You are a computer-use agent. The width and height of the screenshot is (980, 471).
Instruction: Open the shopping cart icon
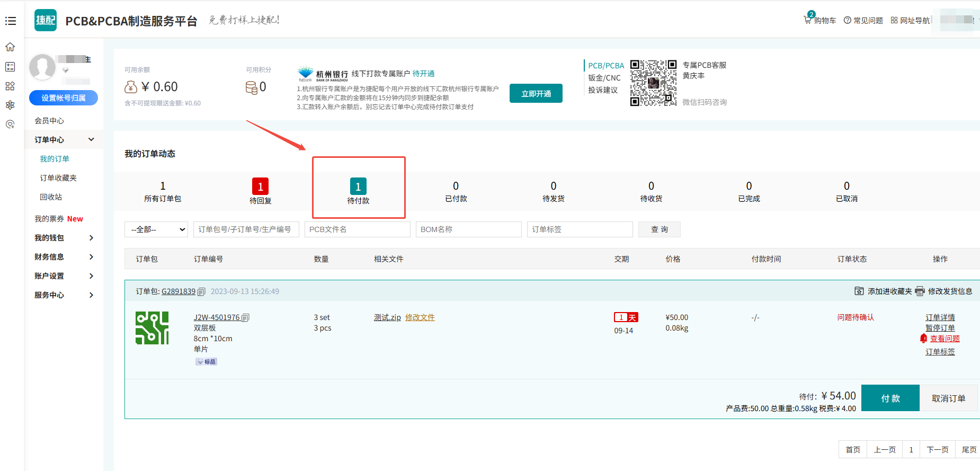point(808,20)
